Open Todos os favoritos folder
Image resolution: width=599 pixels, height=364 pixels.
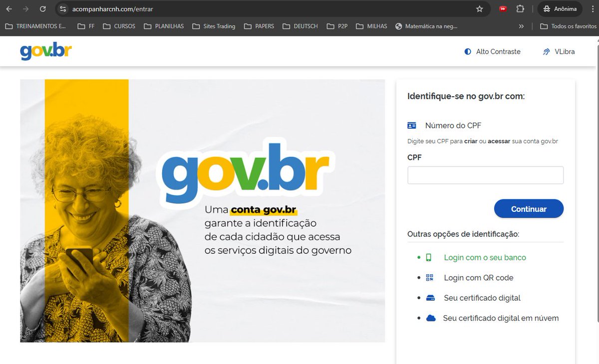pos(569,26)
